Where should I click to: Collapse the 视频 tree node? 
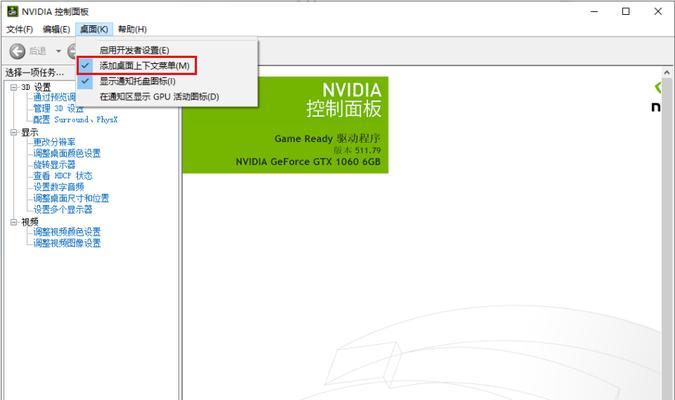[x=14, y=222]
